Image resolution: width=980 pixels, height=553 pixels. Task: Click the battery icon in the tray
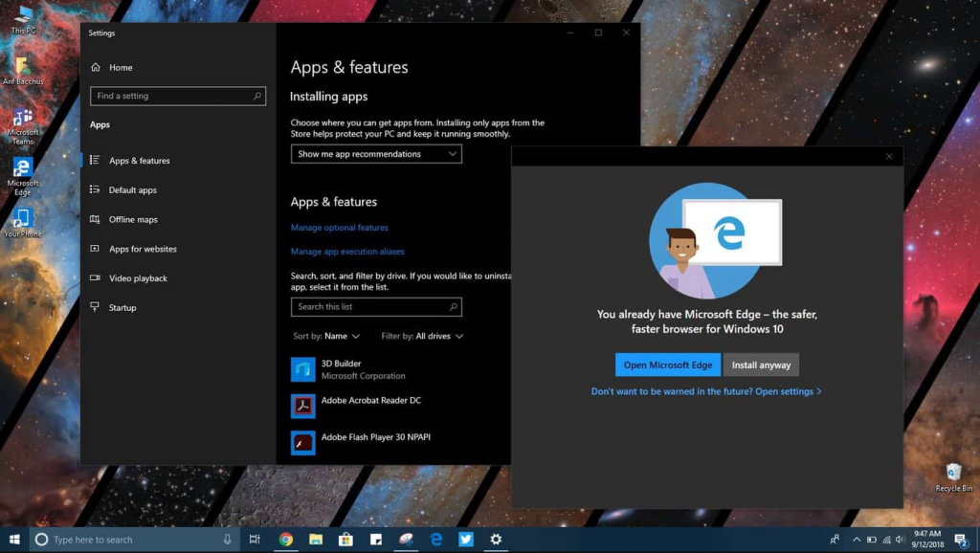coord(871,540)
